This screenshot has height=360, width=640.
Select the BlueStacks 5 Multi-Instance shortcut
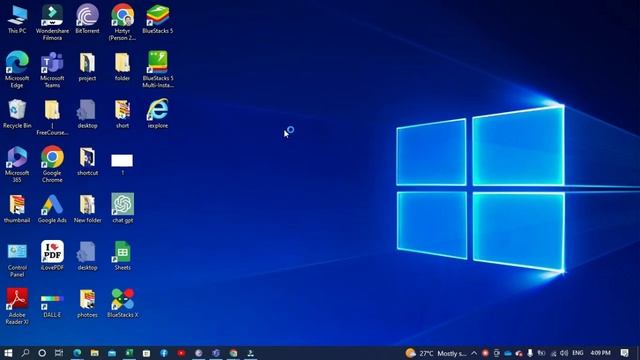[158, 69]
